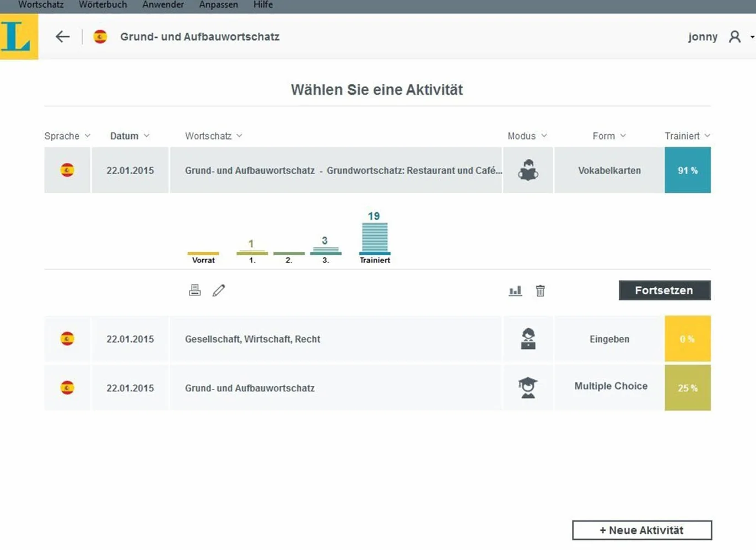
Task: Open the Hilfe menu
Action: point(263,5)
